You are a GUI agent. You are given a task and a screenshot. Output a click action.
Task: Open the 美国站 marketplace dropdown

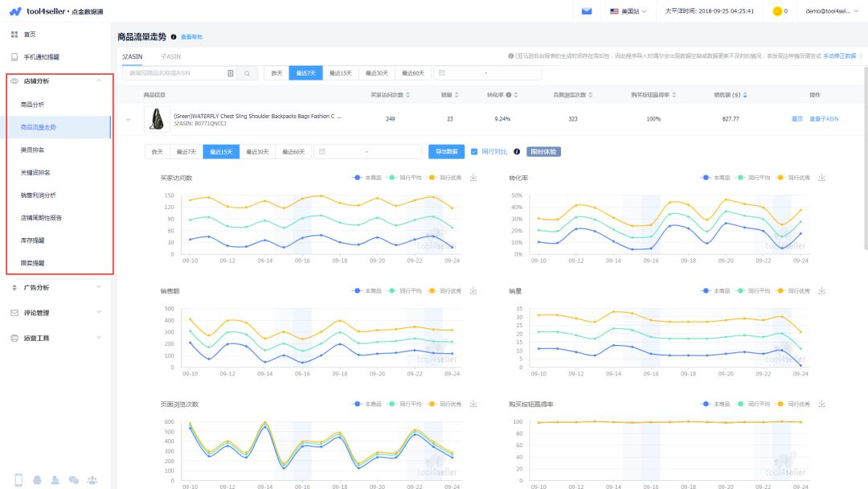pos(628,11)
